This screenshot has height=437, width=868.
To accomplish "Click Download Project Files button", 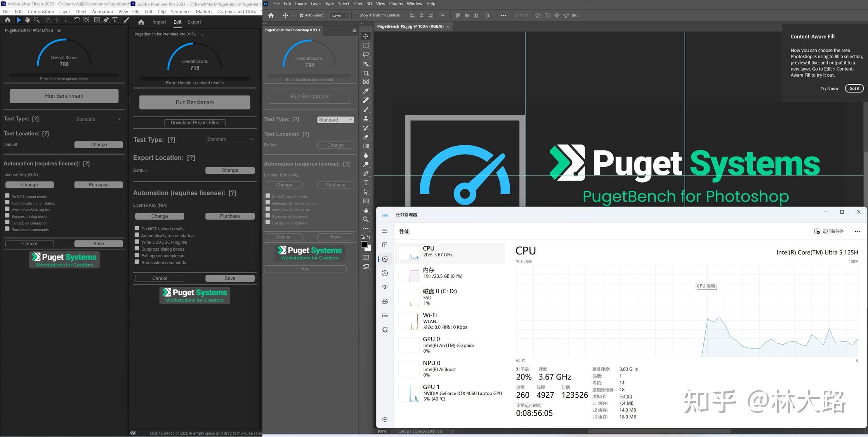I will coord(194,122).
